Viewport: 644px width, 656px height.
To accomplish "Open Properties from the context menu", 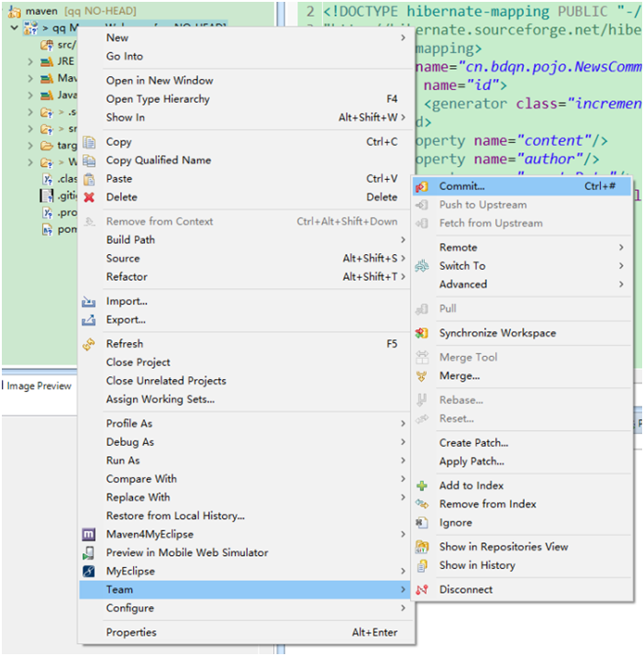I will pyautogui.click(x=247, y=632).
